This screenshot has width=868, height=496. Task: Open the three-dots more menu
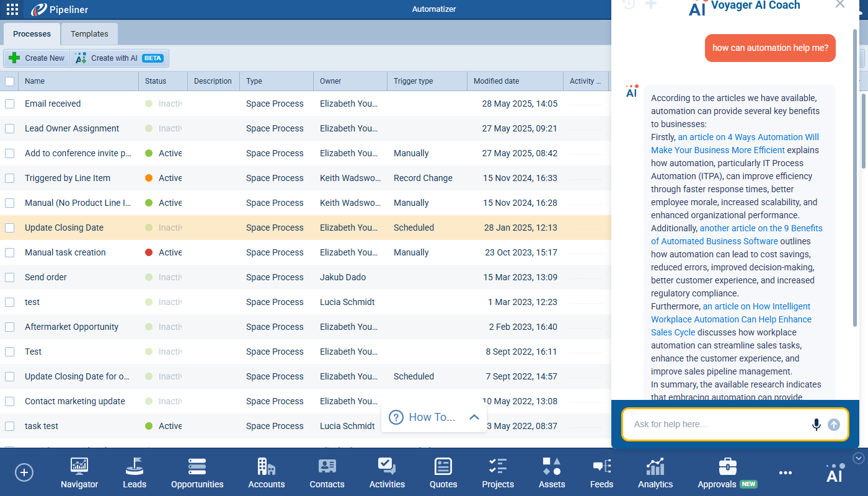pos(786,473)
